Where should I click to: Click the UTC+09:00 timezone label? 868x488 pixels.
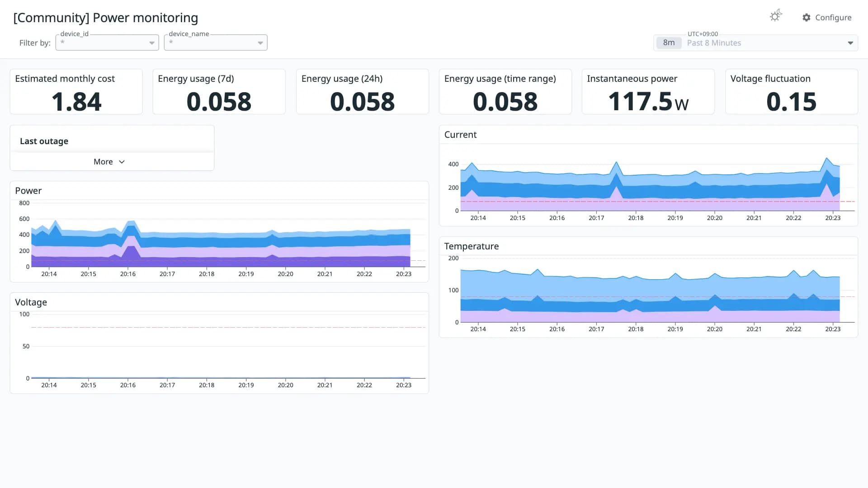(x=703, y=34)
